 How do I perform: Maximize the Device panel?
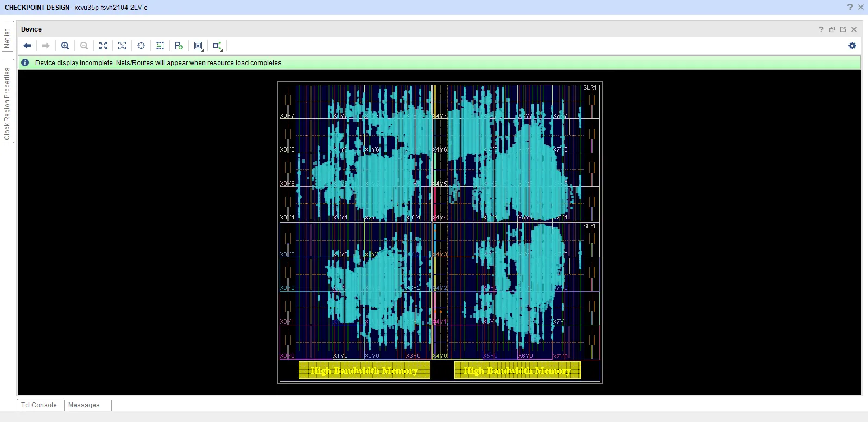point(843,29)
